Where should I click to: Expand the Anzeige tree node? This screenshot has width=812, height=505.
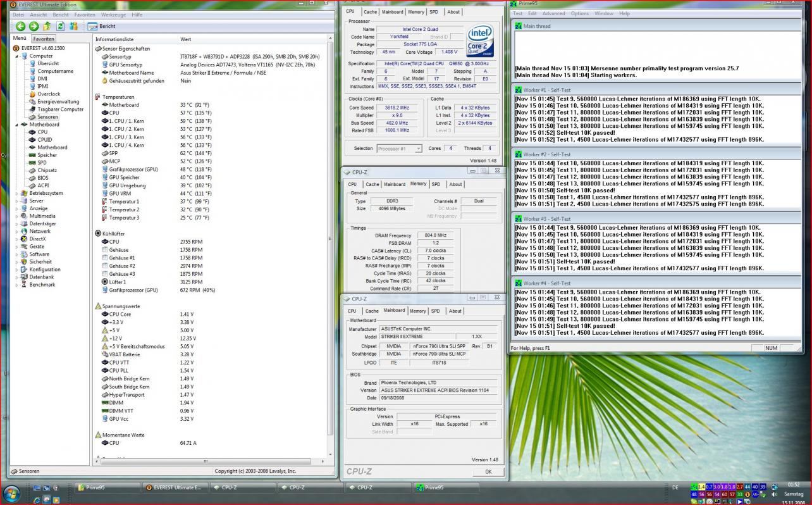[17, 208]
